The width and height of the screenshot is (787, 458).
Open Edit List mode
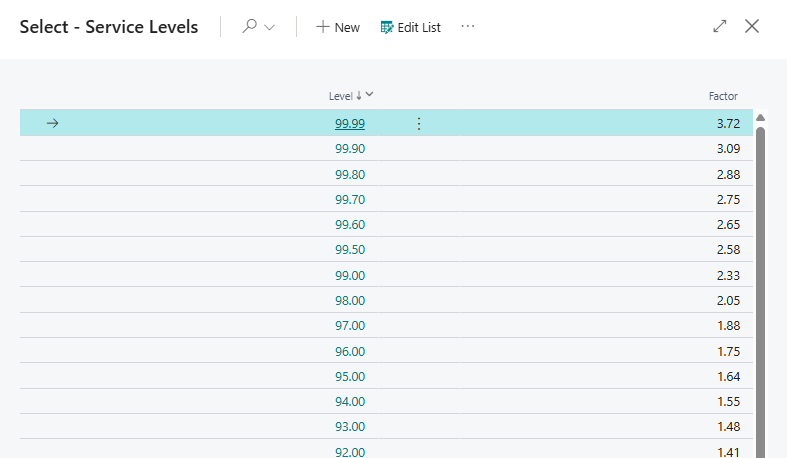410,27
